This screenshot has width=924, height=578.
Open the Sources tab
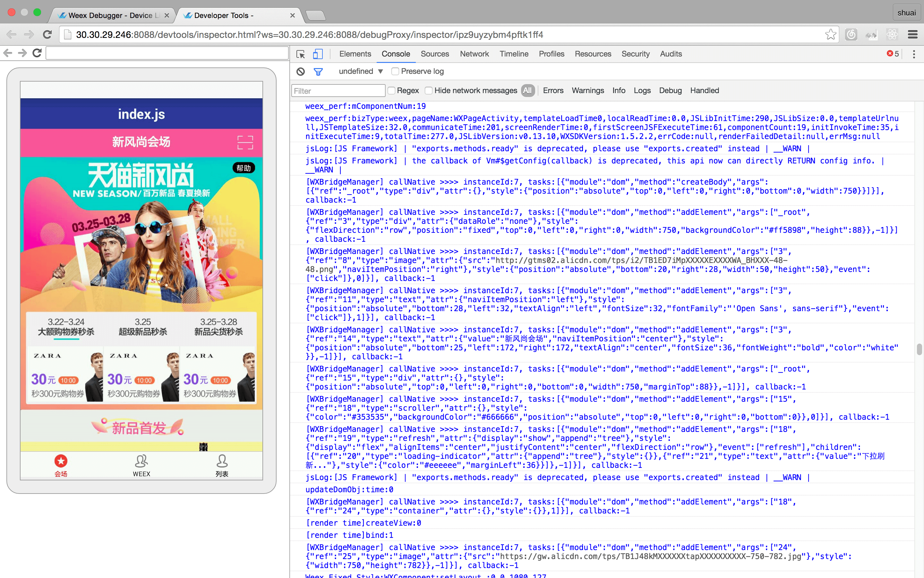click(434, 54)
